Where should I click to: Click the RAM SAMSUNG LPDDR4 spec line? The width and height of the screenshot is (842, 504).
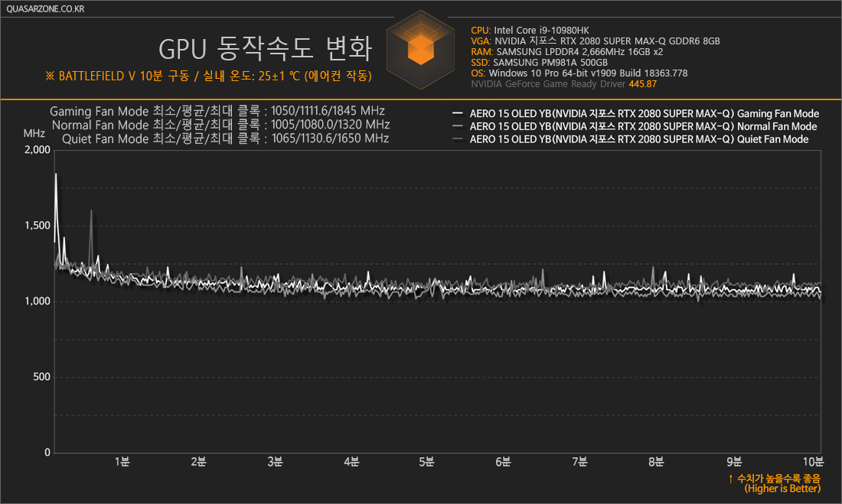(567, 52)
